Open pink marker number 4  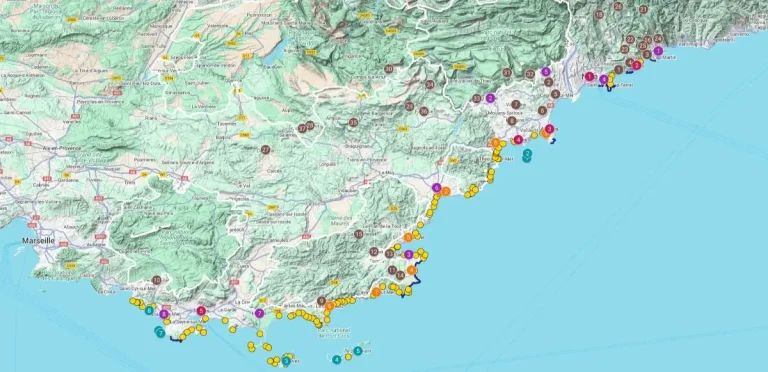(x=518, y=140)
